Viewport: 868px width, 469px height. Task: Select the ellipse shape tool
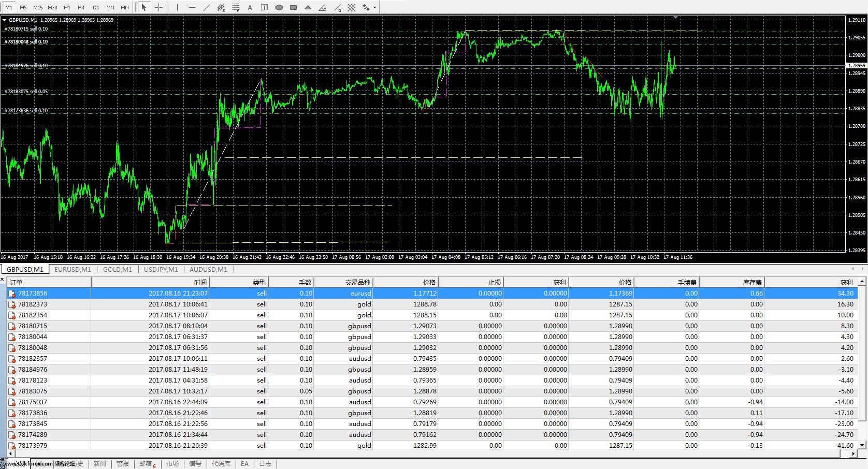click(279, 7)
